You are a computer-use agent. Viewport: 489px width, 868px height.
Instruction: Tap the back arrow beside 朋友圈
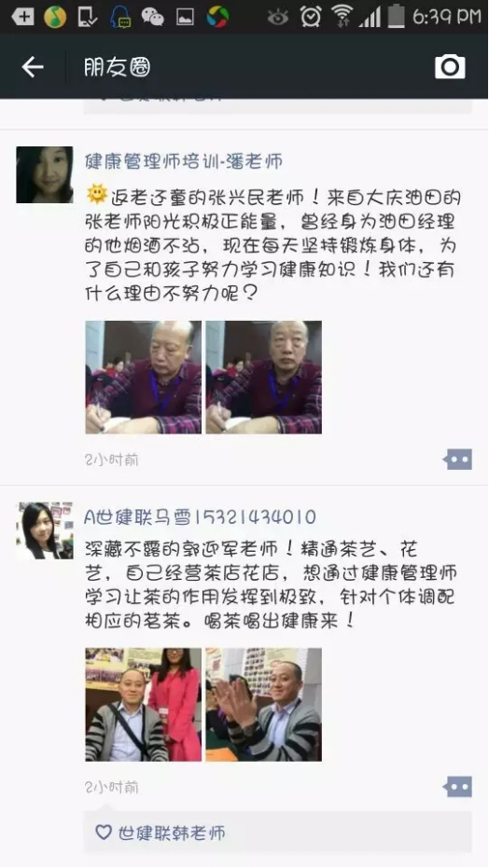[x=33, y=67]
